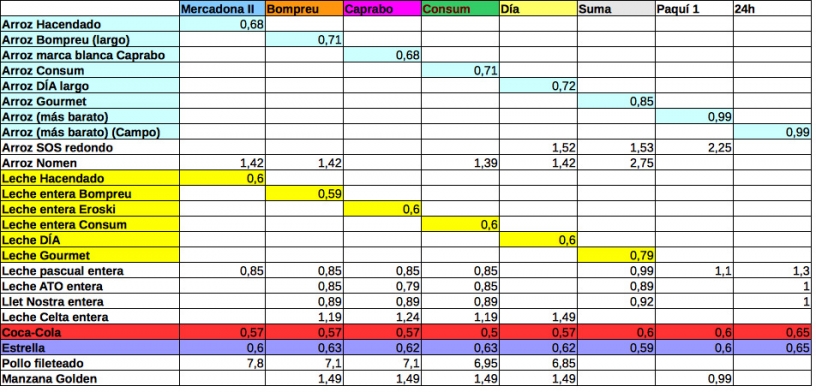Select the 0,5 Coca-Cola Consum cell

tap(461, 332)
